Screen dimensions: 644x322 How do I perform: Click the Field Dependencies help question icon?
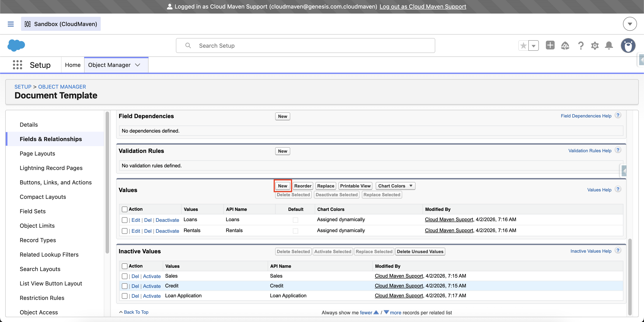click(618, 115)
